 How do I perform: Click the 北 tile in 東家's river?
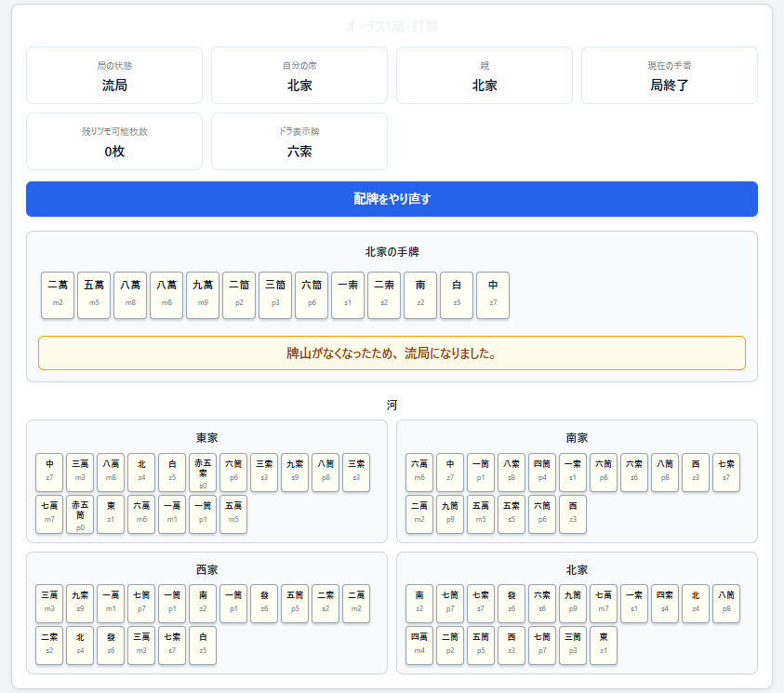pyautogui.click(x=141, y=473)
